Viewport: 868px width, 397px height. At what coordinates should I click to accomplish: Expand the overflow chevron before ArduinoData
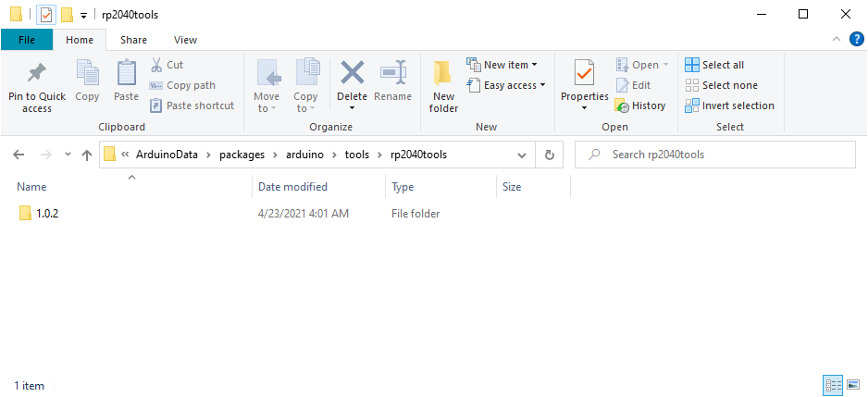pyautogui.click(x=125, y=155)
